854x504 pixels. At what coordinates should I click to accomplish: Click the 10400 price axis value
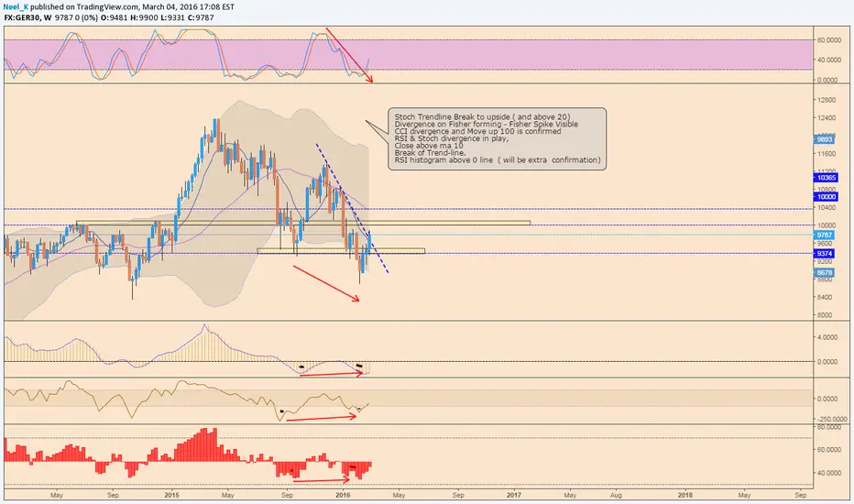[827, 208]
